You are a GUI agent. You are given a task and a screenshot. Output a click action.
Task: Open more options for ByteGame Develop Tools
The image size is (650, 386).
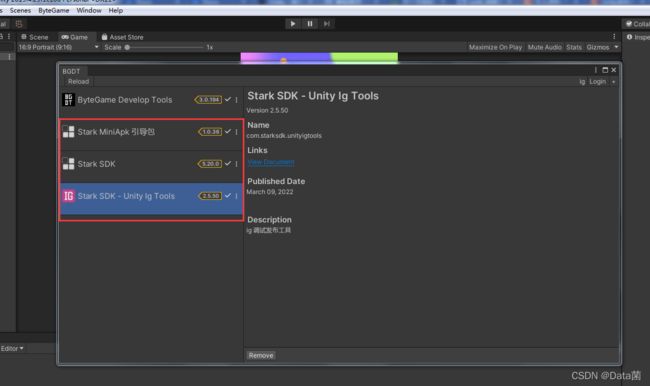237,100
